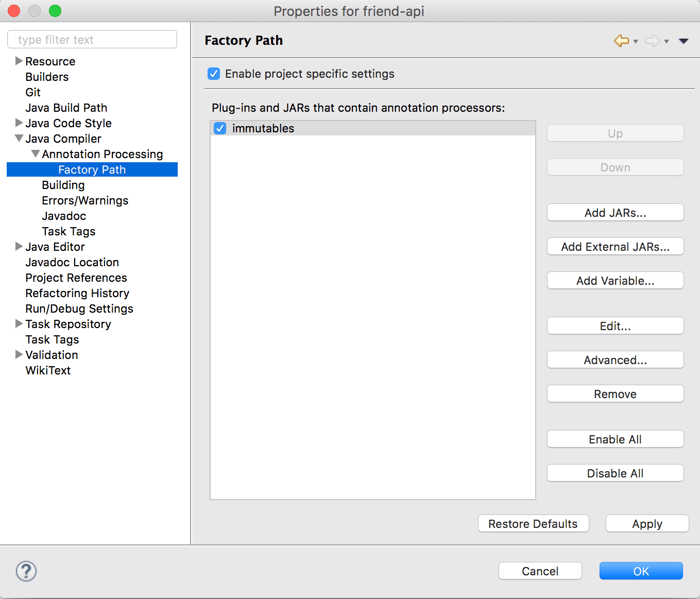Expand the Task Repository node

(x=19, y=324)
